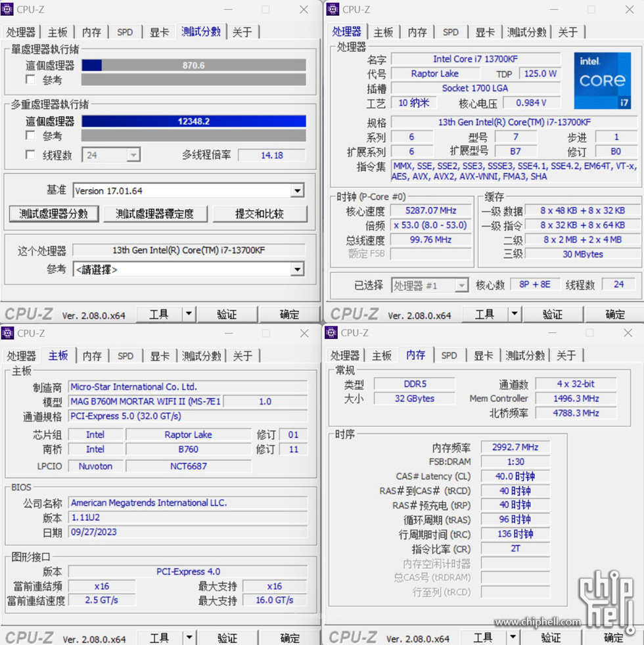Click the memory size value 32 GBytes
This screenshot has height=645, width=644.
415,398
